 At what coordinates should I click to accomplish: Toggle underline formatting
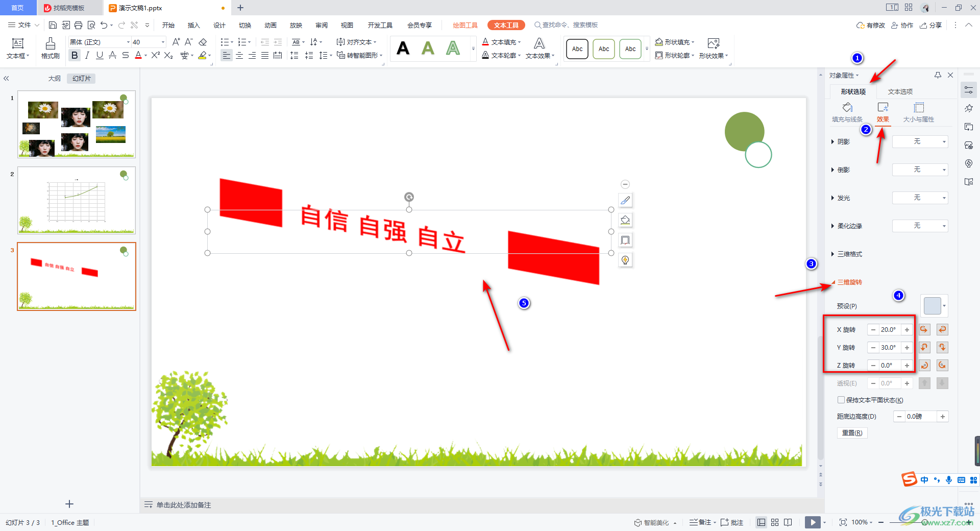coord(100,55)
